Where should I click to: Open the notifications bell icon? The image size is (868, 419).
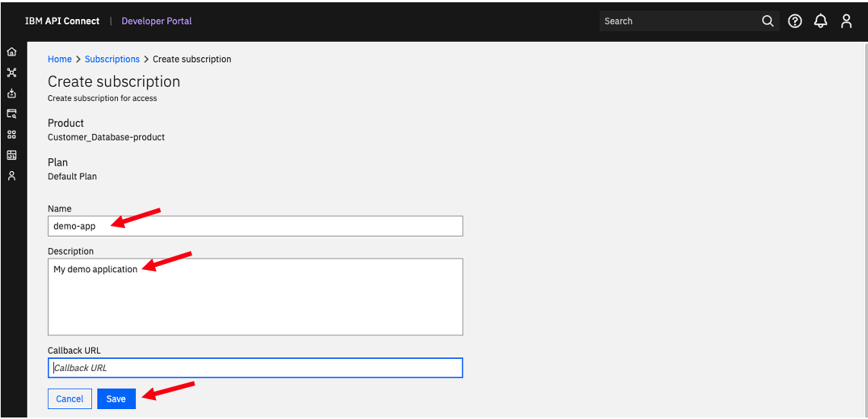[x=820, y=21]
